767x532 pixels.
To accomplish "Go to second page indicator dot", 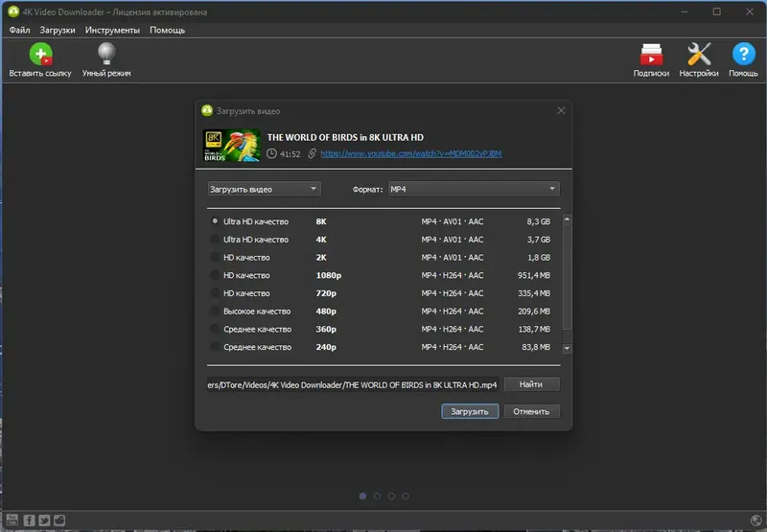I will point(377,496).
